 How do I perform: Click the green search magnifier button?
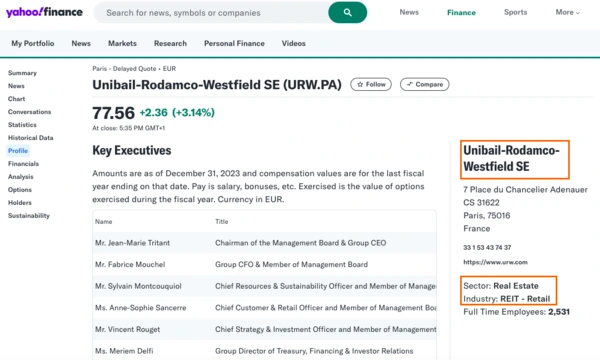point(347,12)
